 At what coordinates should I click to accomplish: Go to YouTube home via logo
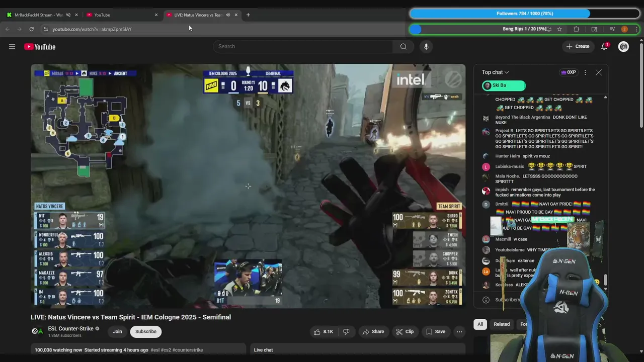click(x=40, y=47)
